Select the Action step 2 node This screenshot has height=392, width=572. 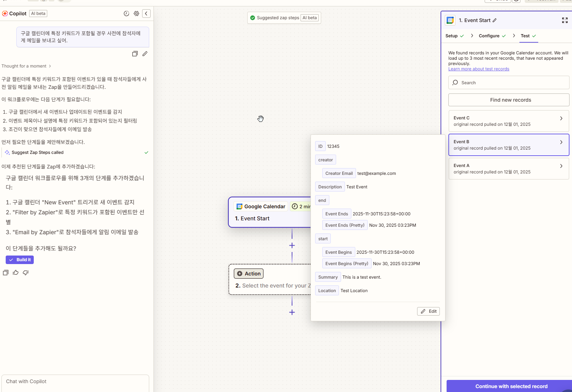[270, 279]
